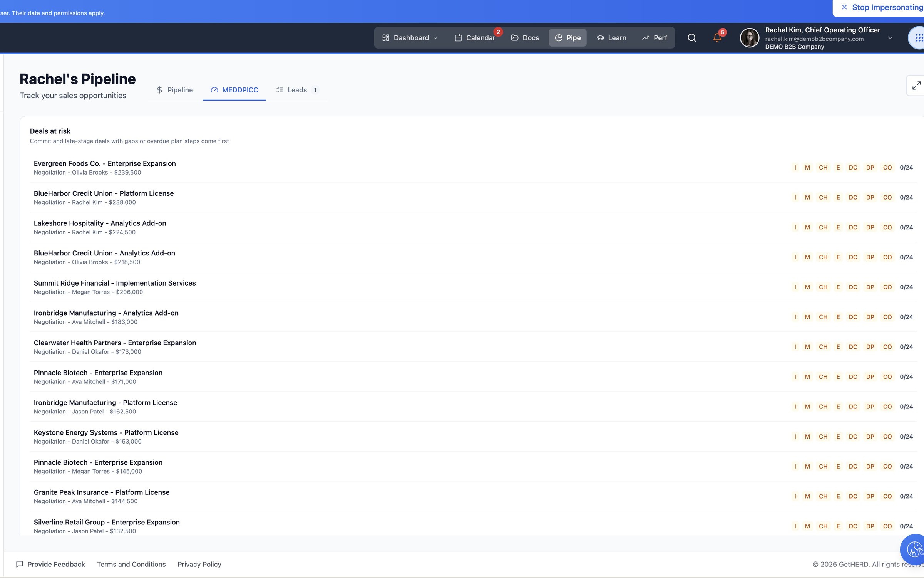Screen dimensions: 924x578
Task: Click the I badge on Silverline Retail row
Action: point(795,526)
